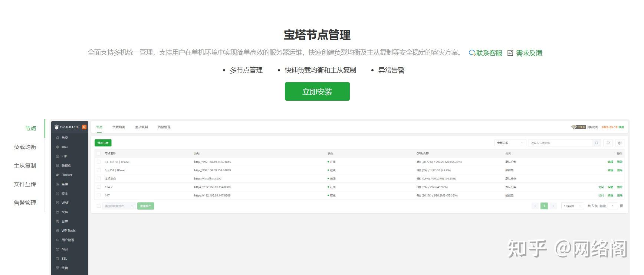
Task: Tick the checkbox beside the batch operation dropdown
Action: tap(98, 206)
